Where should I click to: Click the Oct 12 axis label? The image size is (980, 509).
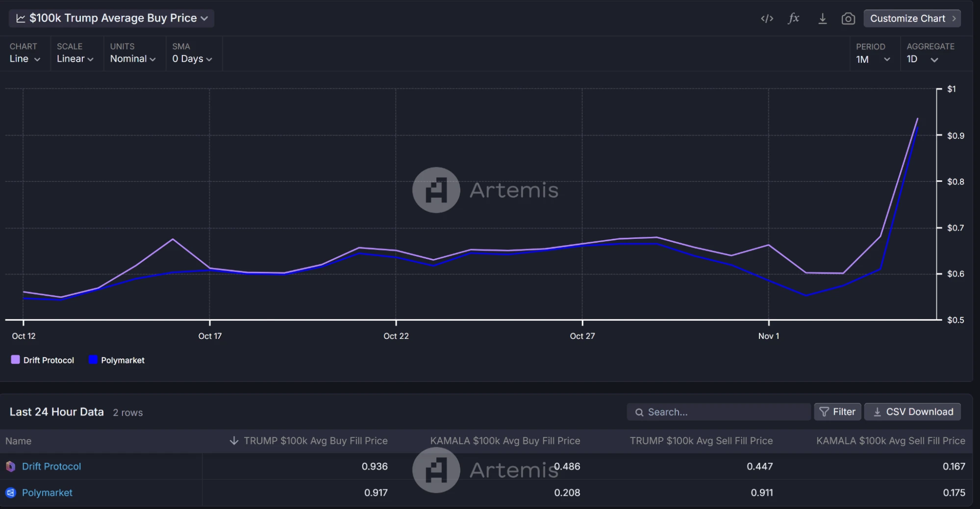pos(24,336)
